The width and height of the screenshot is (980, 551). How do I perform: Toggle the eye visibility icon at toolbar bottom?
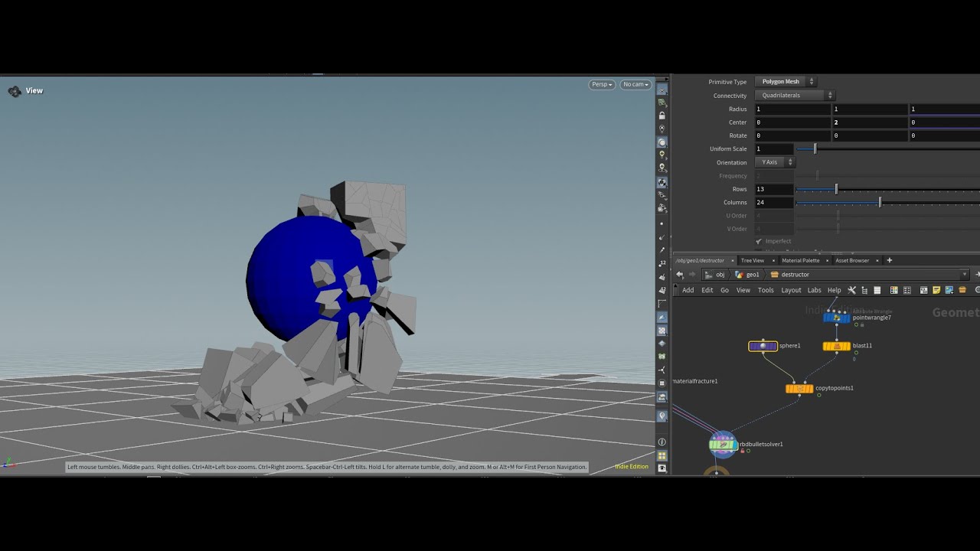662,468
